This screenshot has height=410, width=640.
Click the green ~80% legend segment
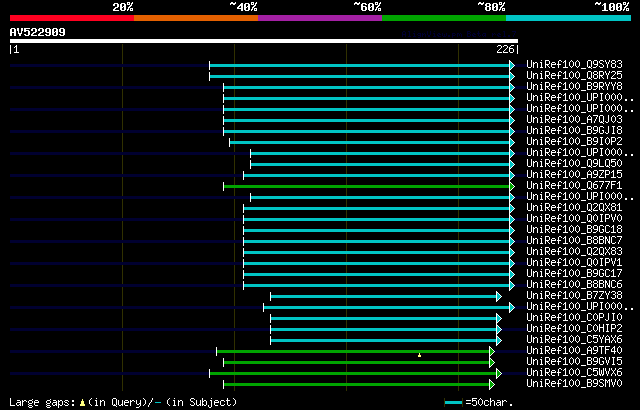click(x=444, y=18)
